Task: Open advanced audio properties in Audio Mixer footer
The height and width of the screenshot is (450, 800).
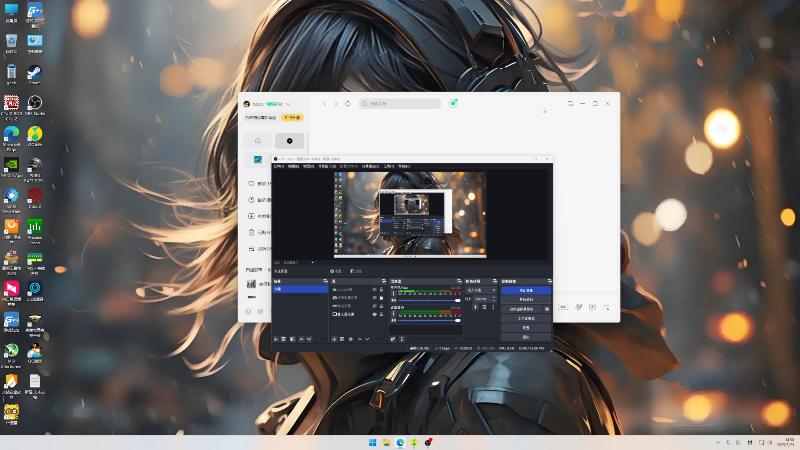Action: tap(393, 339)
